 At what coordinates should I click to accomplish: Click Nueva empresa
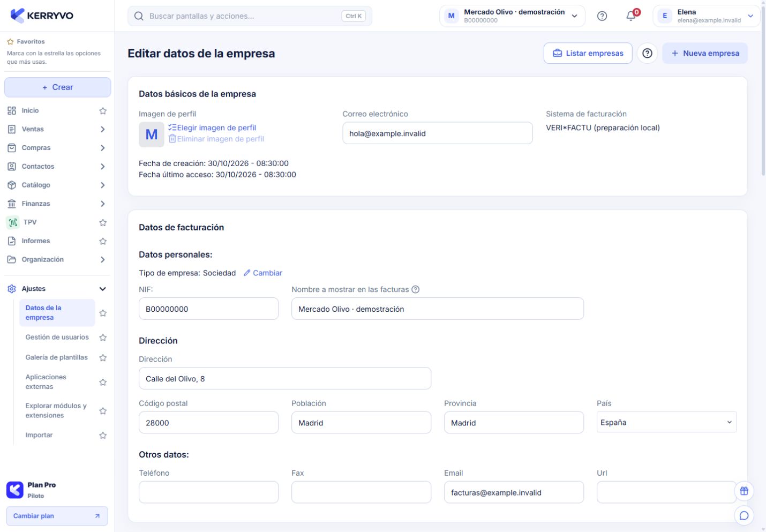pos(705,54)
